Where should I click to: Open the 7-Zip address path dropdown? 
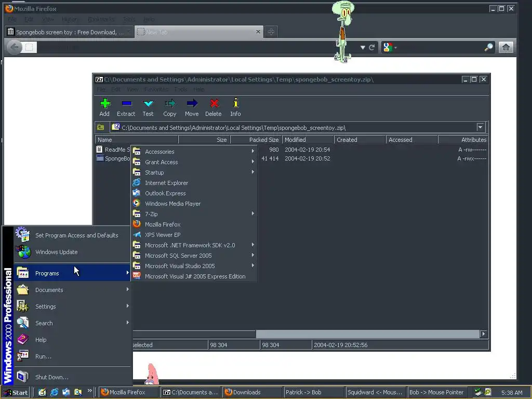pyautogui.click(x=480, y=127)
